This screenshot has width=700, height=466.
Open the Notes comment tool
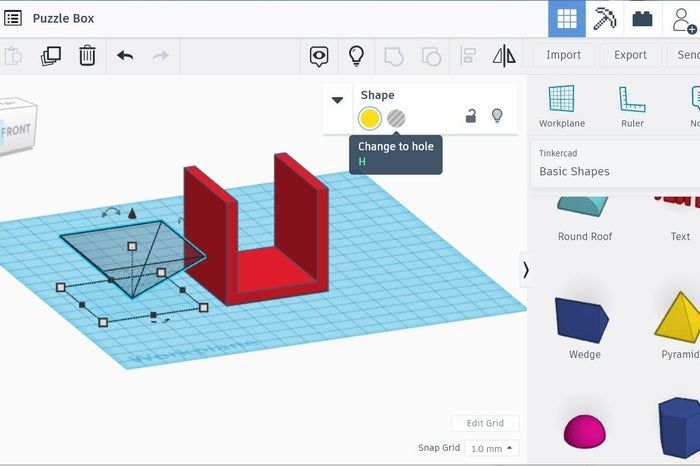coord(319,56)
